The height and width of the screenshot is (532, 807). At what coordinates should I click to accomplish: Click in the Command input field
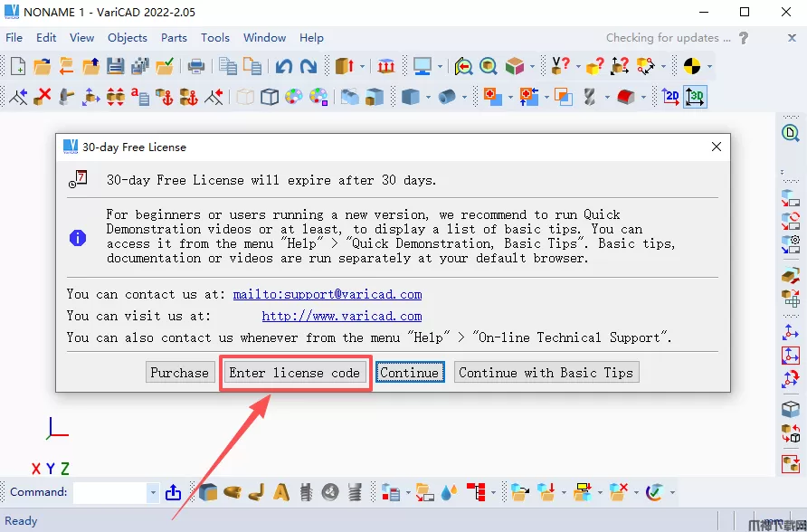click(110, 492)
